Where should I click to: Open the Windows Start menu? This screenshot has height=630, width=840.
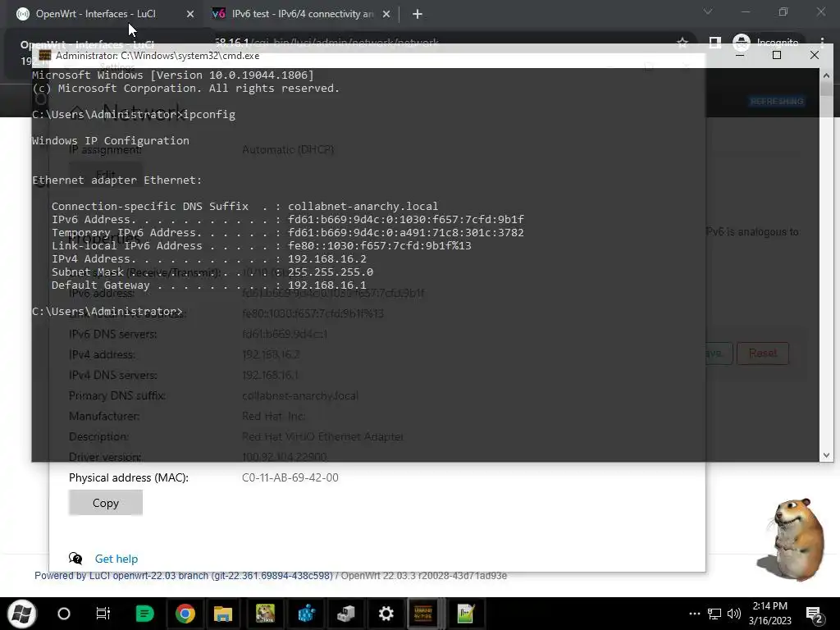tap(22, 614)
